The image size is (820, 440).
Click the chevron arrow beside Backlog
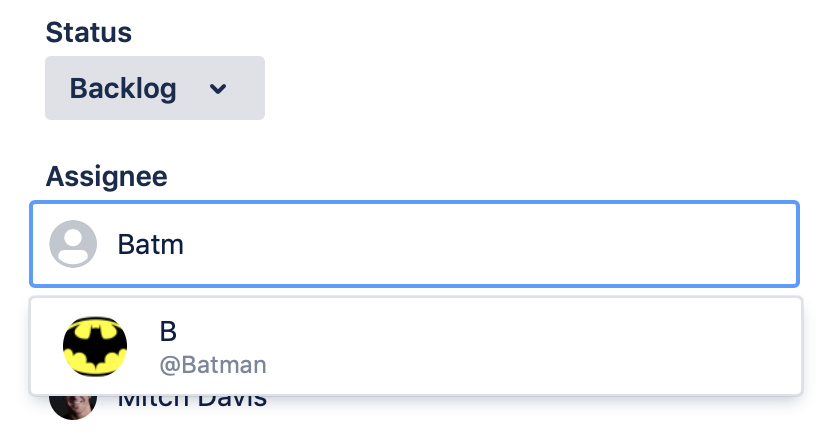click(218, 89)
